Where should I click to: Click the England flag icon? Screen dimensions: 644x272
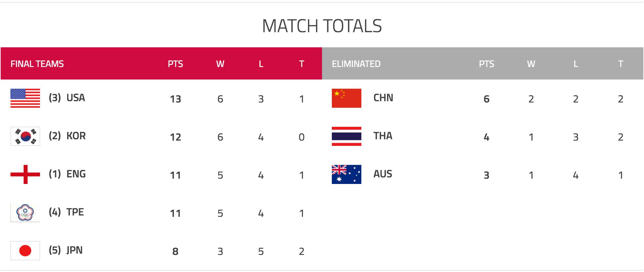25,174
